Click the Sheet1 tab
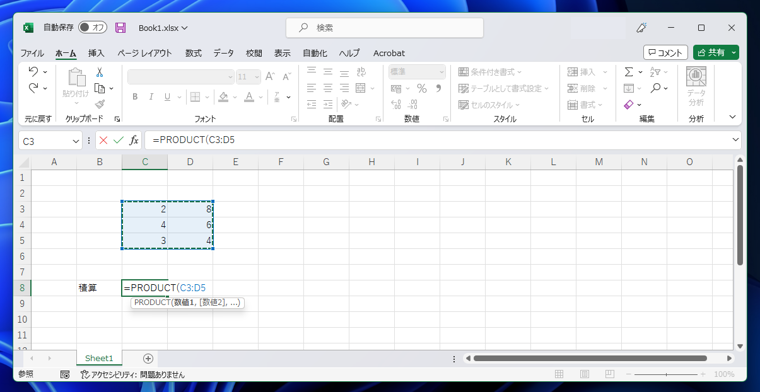This screenshot has height=392, width=760. [x=99, y=358]
